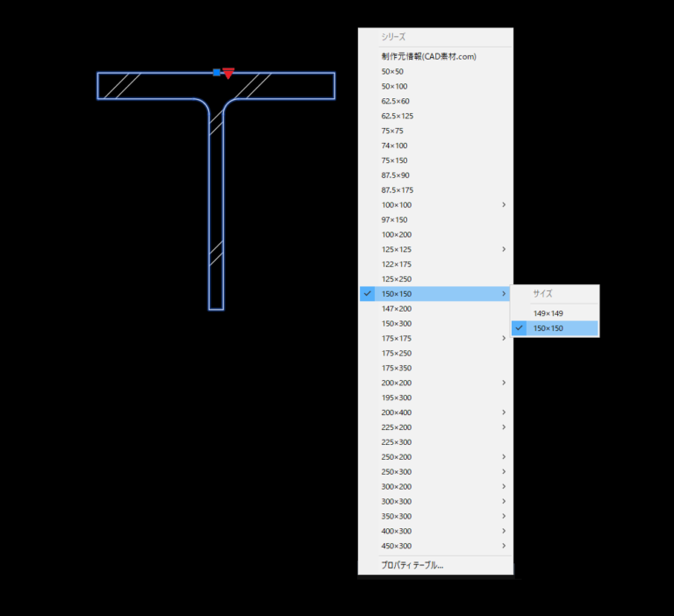Click the blue square grip on the T-shape
The height and width of the screenshot is (616, 674).
tap(216, 72)
